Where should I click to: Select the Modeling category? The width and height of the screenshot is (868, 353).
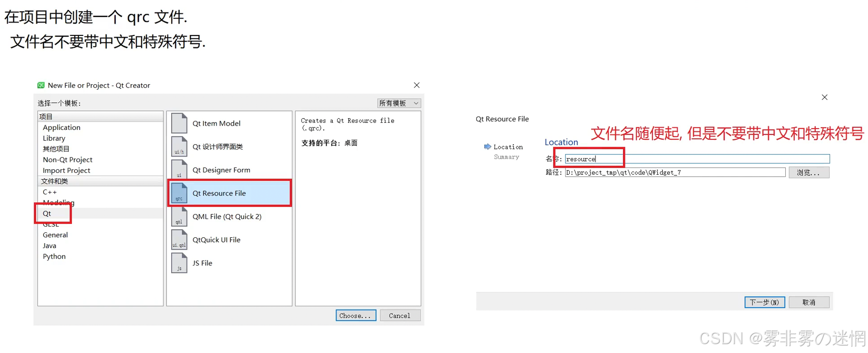click(x=59, y=202)
